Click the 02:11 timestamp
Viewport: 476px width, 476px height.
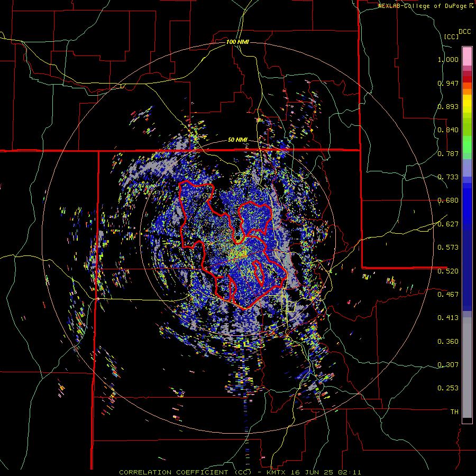(349, 472)
